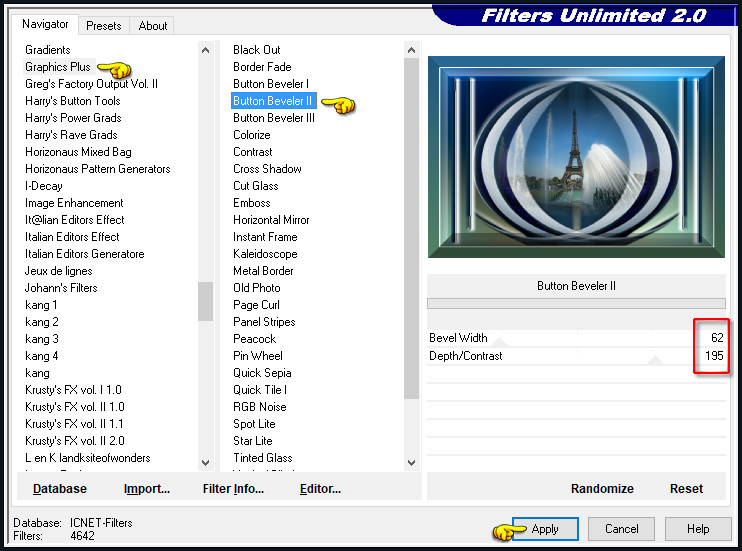Reset the filter parameters
This screenshot has width=742, height=551.
pos(686,489)
